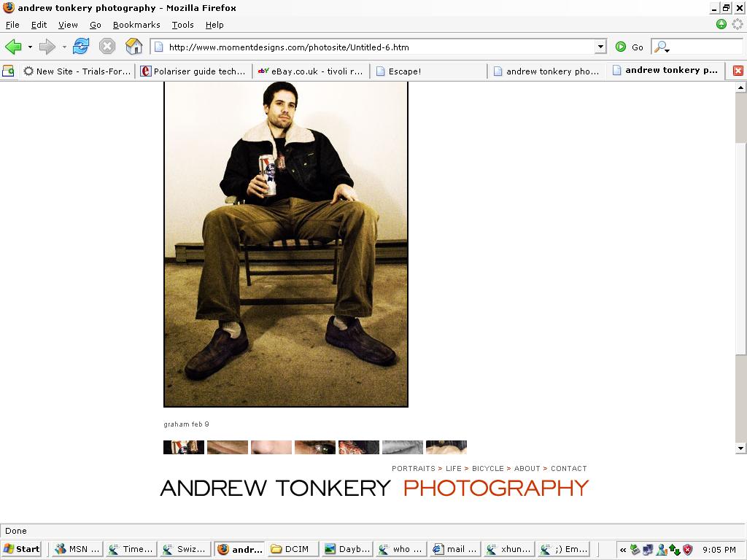Select the first thumbnail showing the beer can

(184, 447)
